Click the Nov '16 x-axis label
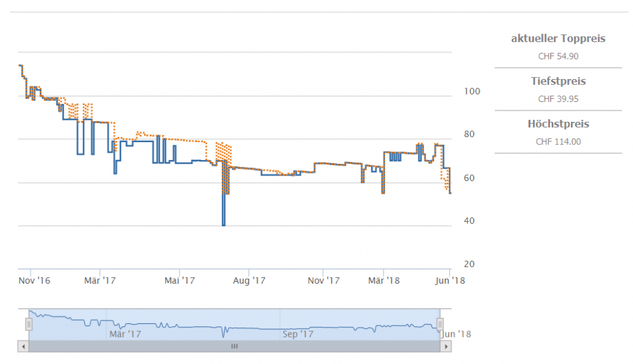Viewport: 633px width, 364px height. click(x=34, y=280)
